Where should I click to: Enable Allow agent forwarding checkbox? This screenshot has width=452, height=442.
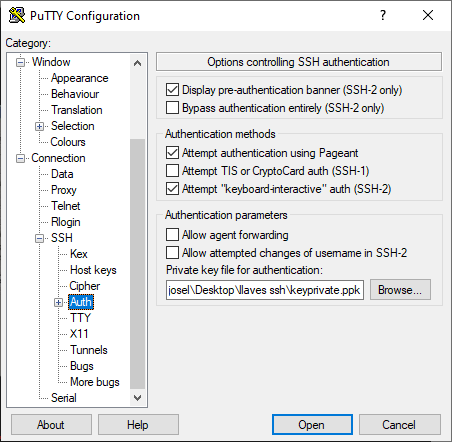tap(172, 235)
